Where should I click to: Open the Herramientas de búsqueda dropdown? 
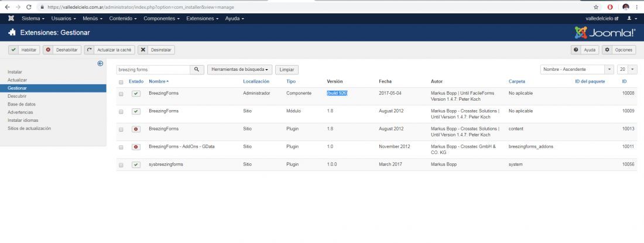(240, 69)
